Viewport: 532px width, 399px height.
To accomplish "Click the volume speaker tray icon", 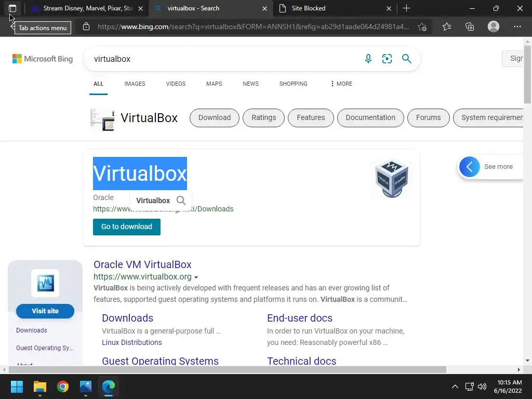I will click(x=482, y=387).
